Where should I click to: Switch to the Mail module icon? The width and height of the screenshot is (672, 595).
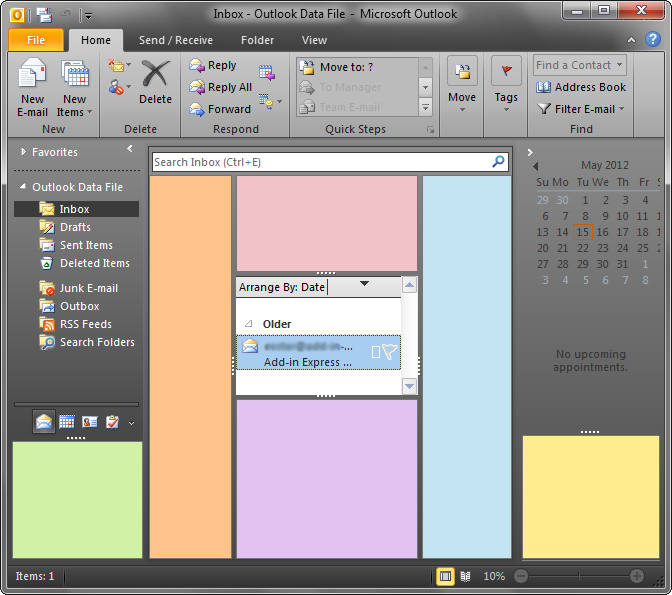point(44,422)
